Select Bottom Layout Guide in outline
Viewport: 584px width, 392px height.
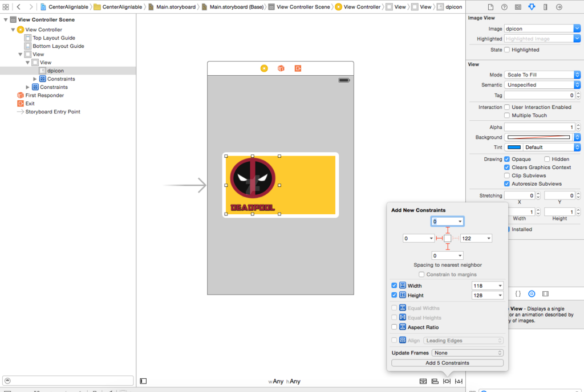(x=58, y=46)
